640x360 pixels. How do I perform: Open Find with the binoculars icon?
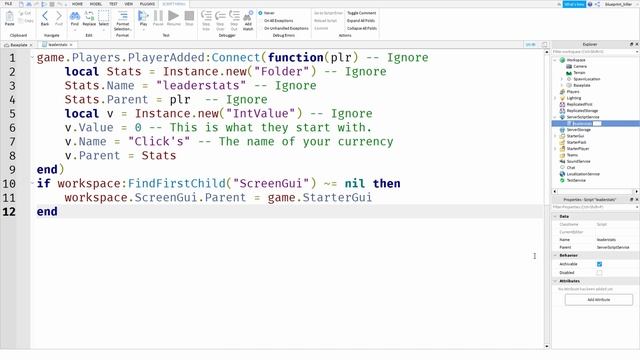75,18
